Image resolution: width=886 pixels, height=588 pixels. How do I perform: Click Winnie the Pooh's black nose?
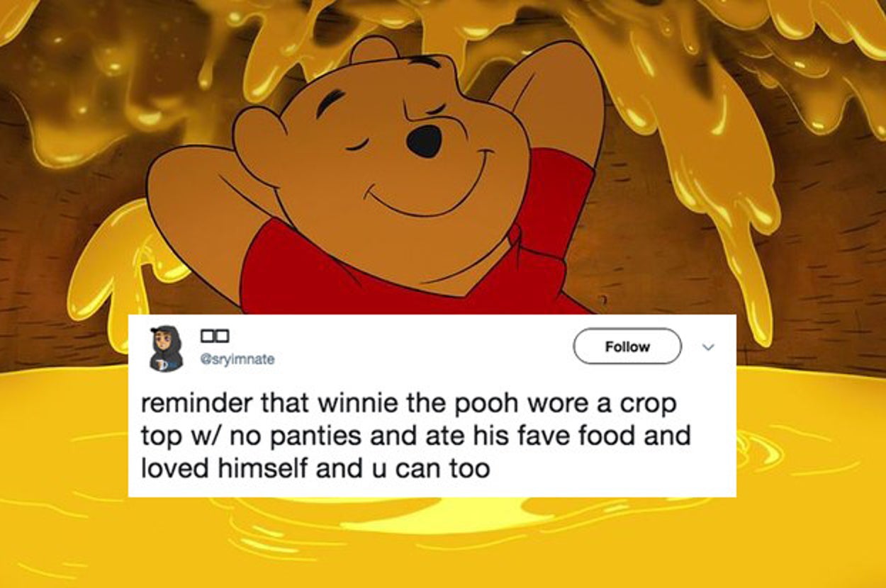pyautogui.click(x=425, y=141)
